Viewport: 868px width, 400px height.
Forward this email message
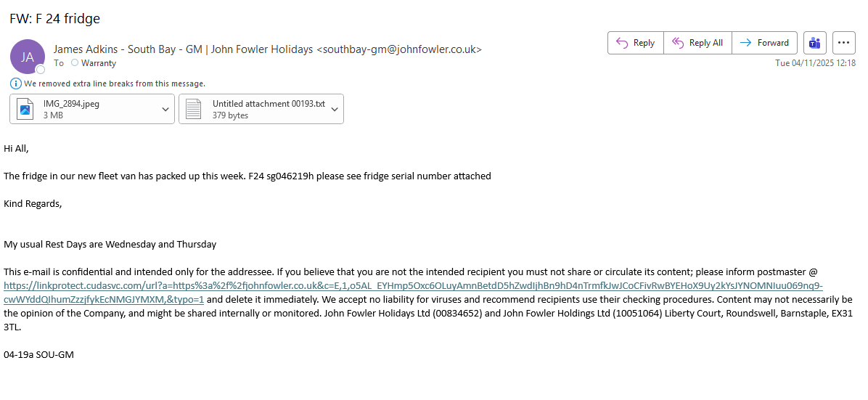(x=764, y=43)
